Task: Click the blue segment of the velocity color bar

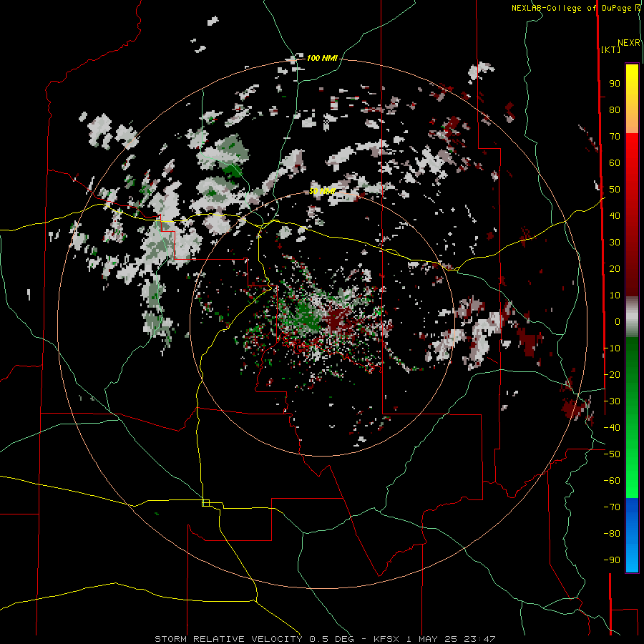Action: (632, 535)
